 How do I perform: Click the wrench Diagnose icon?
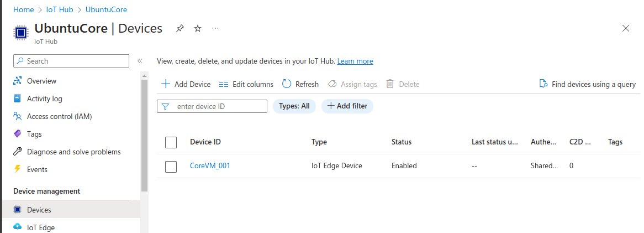(x=17, y=152)
